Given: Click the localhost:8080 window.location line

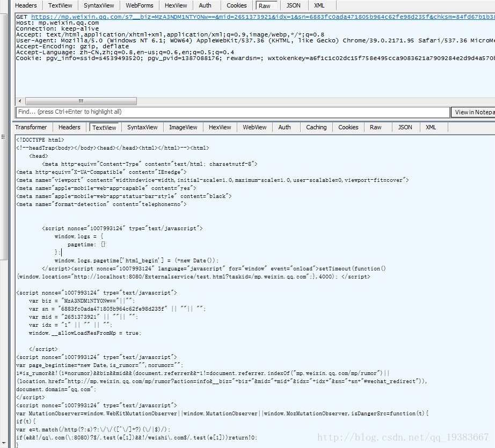Looking at the screenshot, I should pyautogui.click(x=193, y=277).
